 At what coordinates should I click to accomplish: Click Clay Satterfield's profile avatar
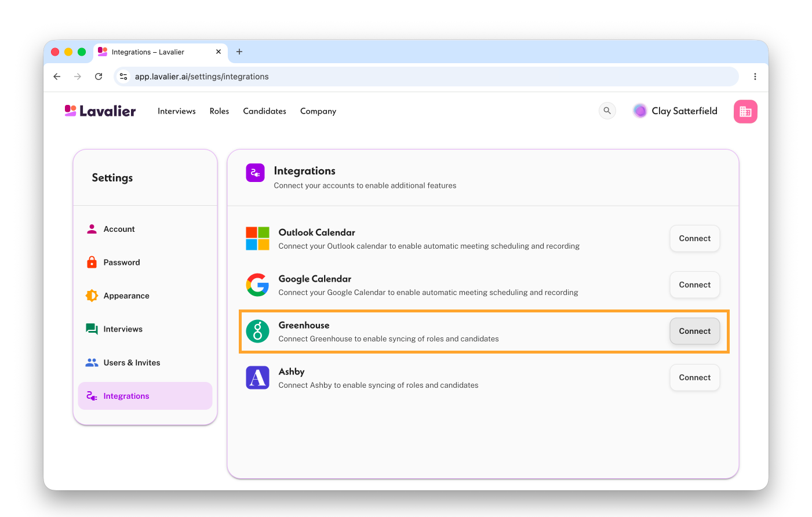640,111
